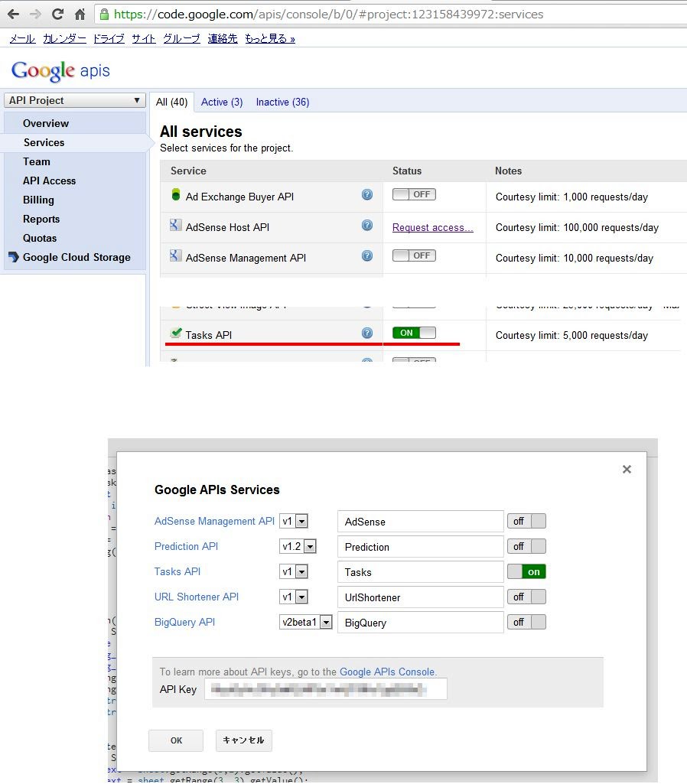Click help icon for Ad Exchange Buyer API

[x=367, y=195]
